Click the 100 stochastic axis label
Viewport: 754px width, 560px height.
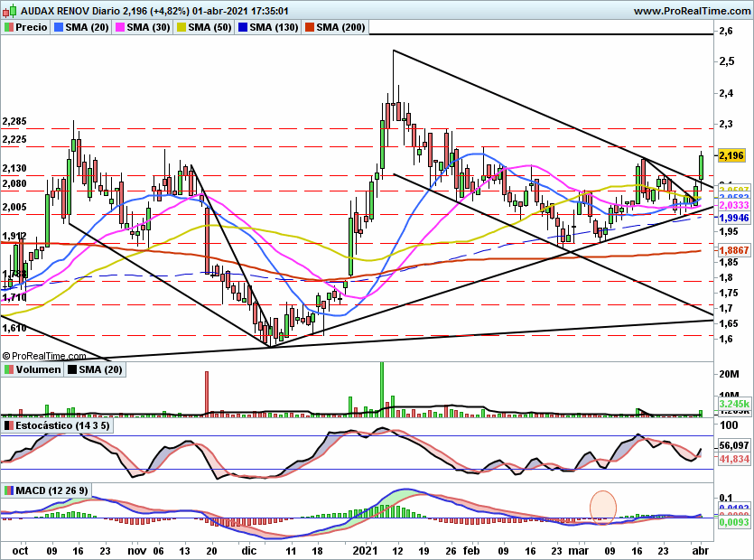(x=729, y=425)
